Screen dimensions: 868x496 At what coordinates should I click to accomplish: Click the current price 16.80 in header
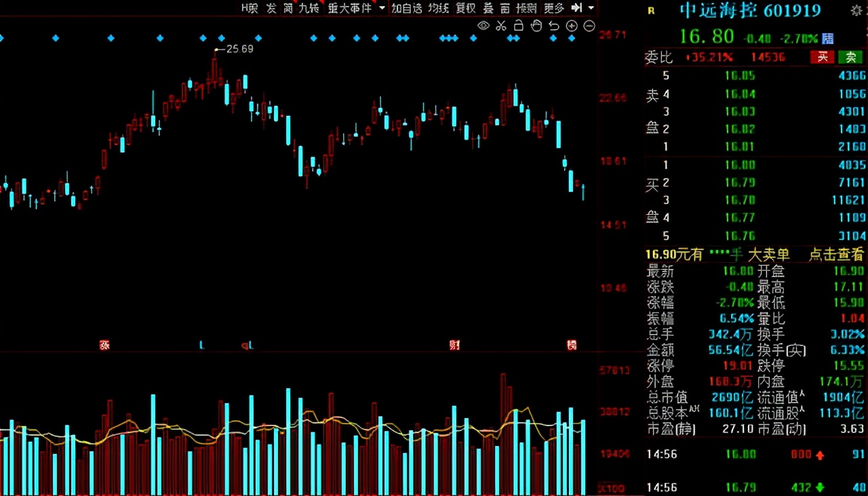click(707, 37)
